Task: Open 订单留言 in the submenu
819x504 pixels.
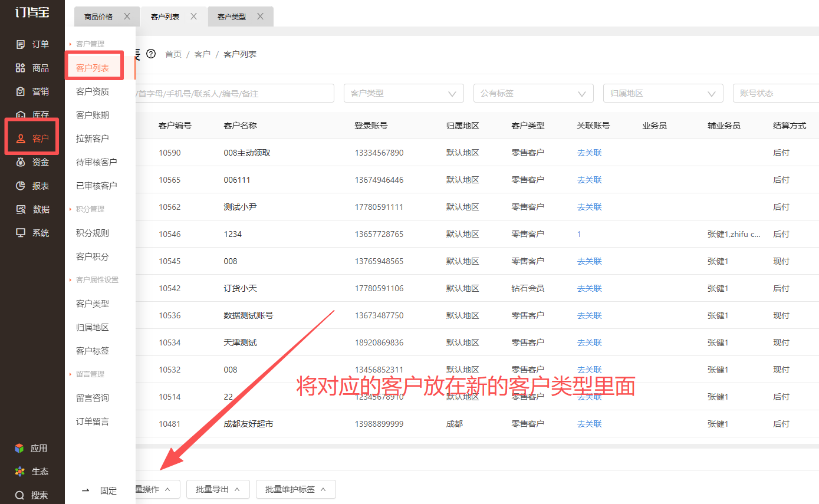Action: click(93, 421)
